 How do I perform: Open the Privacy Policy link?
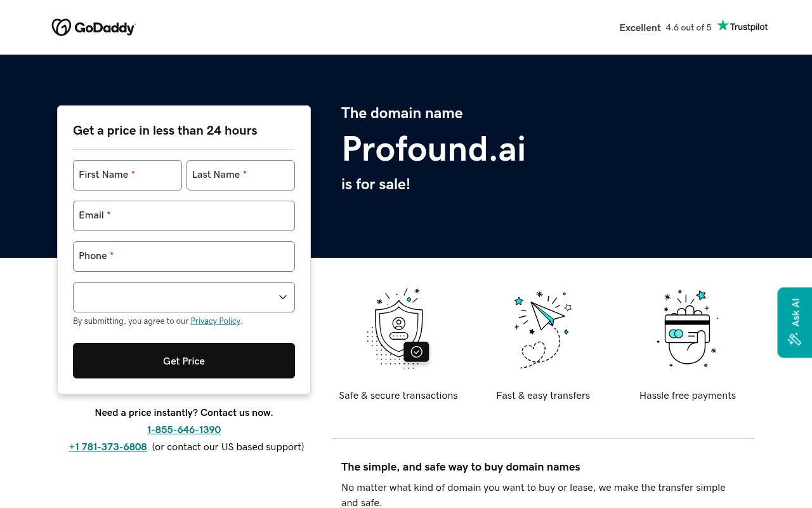click(x=215, y=321)
